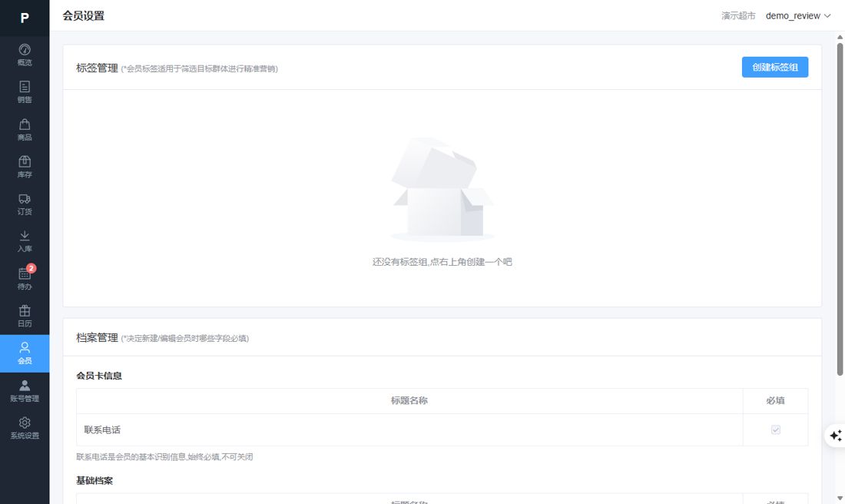Click the 必填 column header
The image size is (845, 504).
776,400
